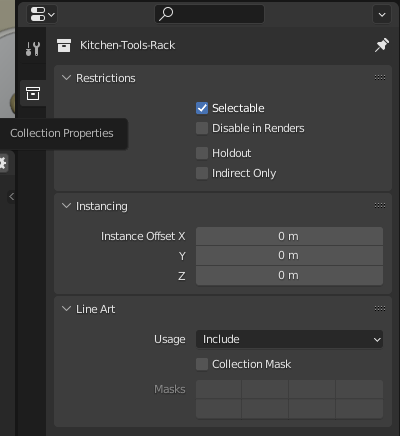The height and width of the screenshot is (436, 400).
Task: Enable Disable in Renders checkbox
Action: (202, 128)
